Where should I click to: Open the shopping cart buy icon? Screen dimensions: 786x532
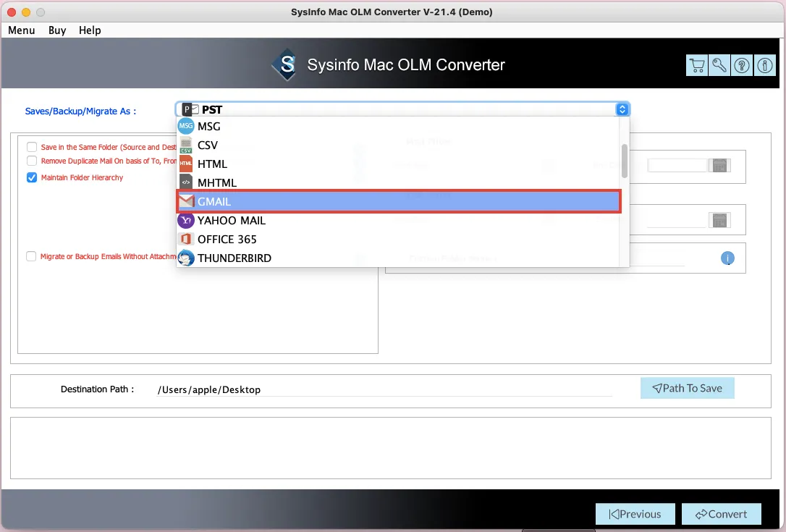tap(697, 65)
